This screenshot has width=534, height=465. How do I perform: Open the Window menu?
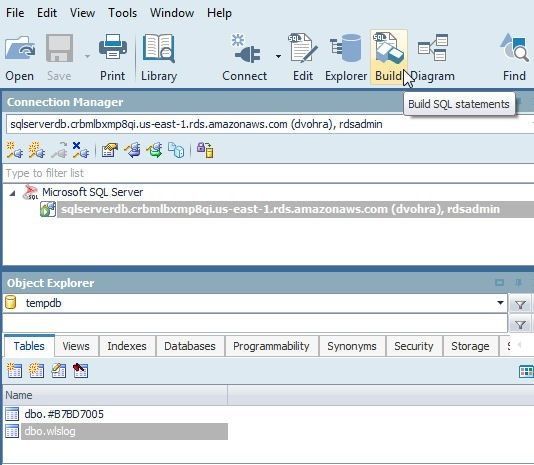tap(172, 13)
